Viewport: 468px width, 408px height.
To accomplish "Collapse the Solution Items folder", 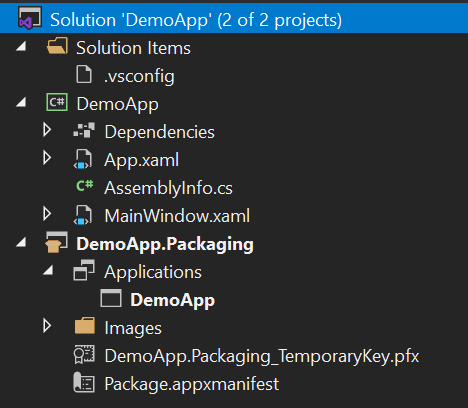I will coord(21,46).
